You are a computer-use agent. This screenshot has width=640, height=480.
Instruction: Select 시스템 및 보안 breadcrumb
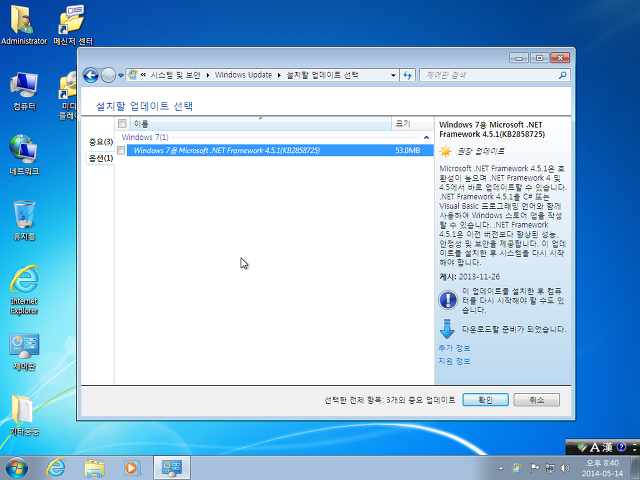(x=175, y=75)
